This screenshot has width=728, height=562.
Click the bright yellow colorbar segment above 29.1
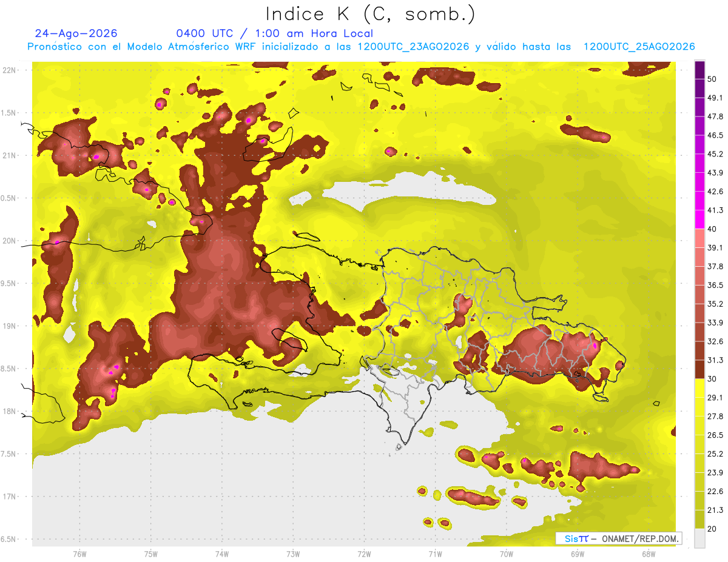(x=699, y=388)
